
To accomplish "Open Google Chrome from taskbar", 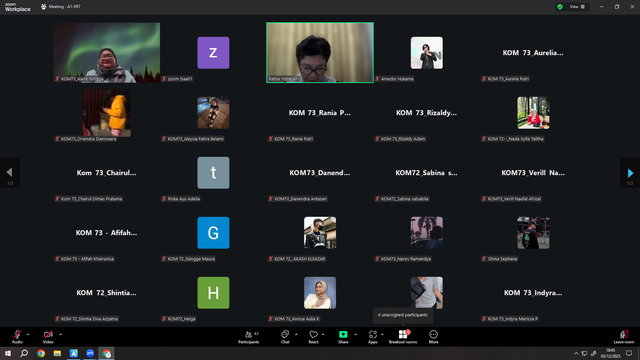I will [x=41, y=353].
